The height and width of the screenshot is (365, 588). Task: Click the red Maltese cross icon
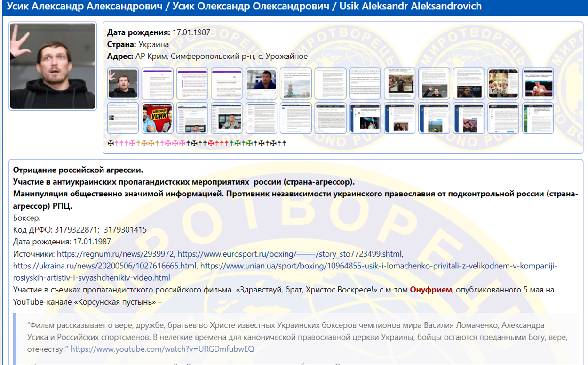[x=211, y=143]
